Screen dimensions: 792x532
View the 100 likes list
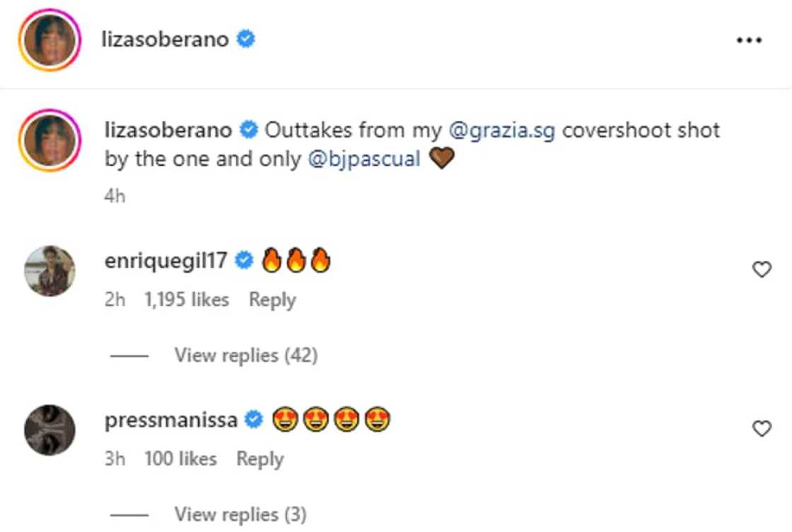[x=180, y=459]
